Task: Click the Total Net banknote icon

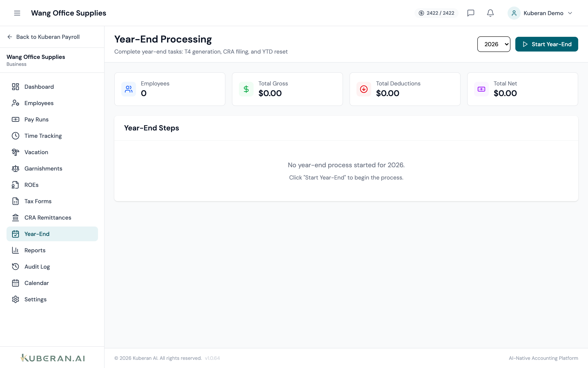Action: [481, 89]
